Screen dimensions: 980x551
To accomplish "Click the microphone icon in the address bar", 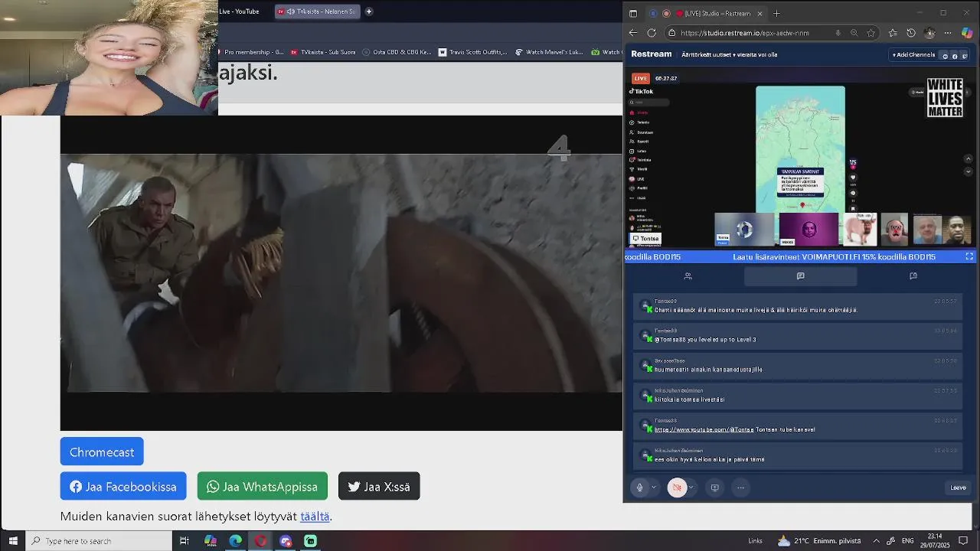I will (838, 33).
